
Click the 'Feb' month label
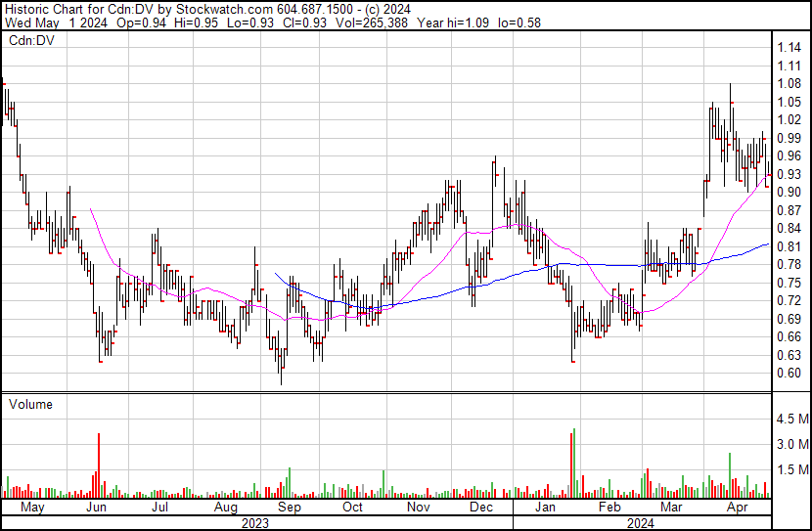[x=609, y=508]
